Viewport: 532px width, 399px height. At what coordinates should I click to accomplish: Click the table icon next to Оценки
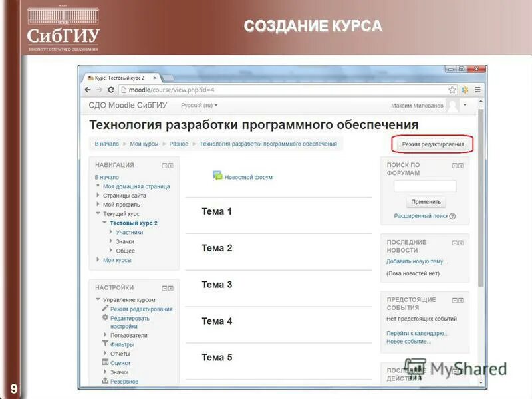(x=105, y=362)
